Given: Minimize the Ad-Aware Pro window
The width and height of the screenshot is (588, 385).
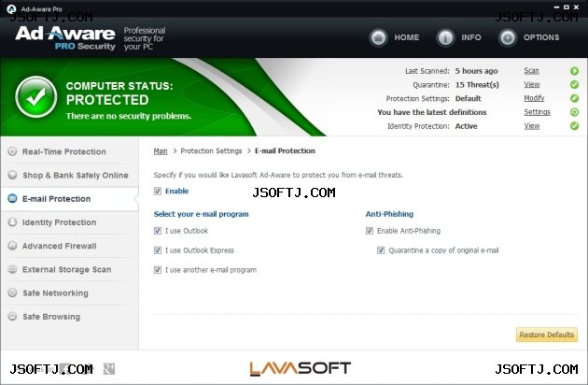Looking at the screenshot, I should (x=556, y=7).
